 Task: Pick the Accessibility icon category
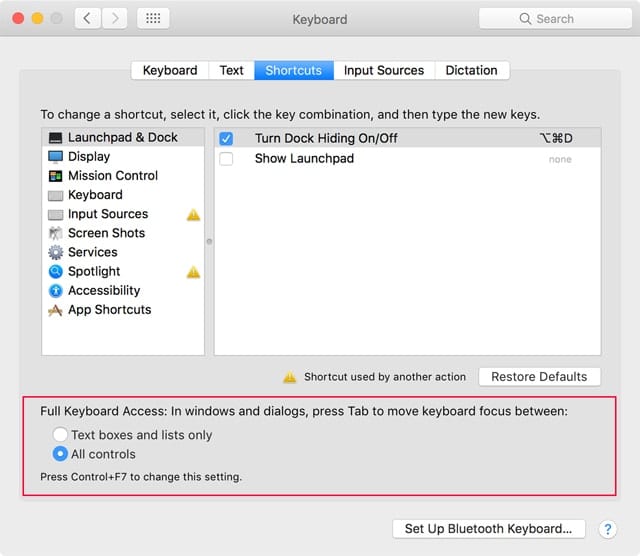[56, 291]
